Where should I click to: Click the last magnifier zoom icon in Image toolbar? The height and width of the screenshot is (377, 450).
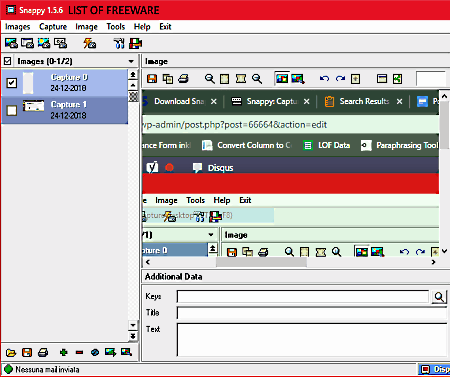coord(257,79)
